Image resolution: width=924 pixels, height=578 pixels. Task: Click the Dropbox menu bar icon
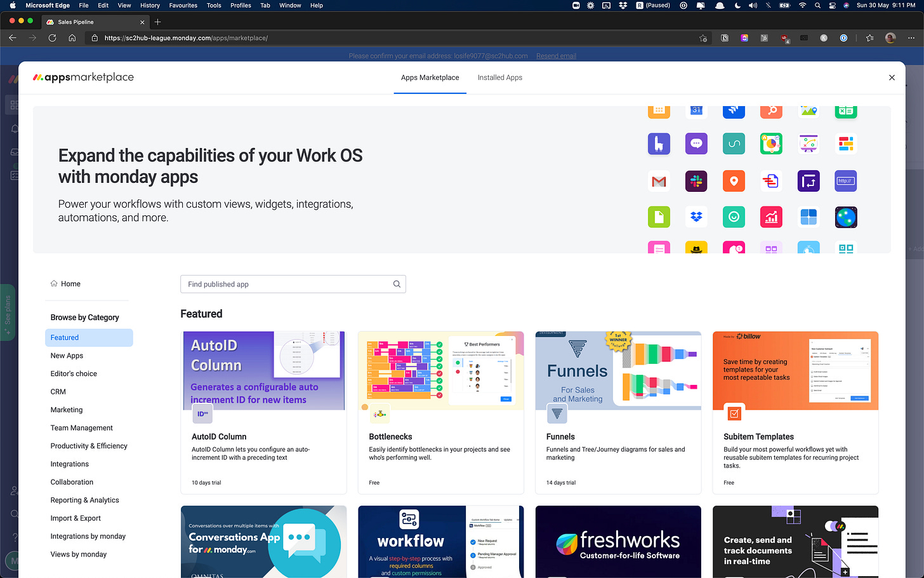click(623, 5)
